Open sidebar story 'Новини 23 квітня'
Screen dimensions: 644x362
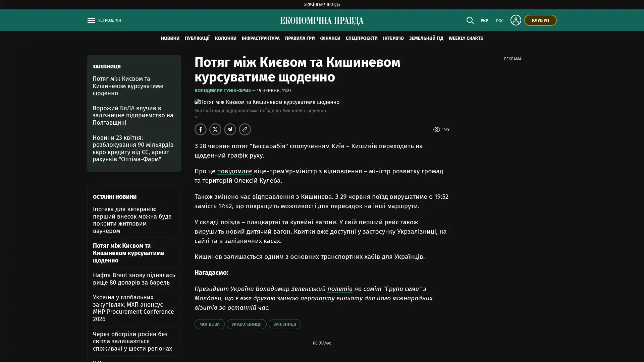click(133, 148)
